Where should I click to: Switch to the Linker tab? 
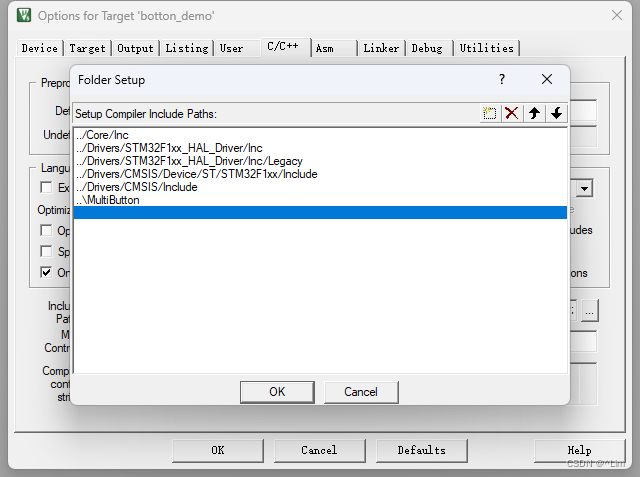(381, 48)
